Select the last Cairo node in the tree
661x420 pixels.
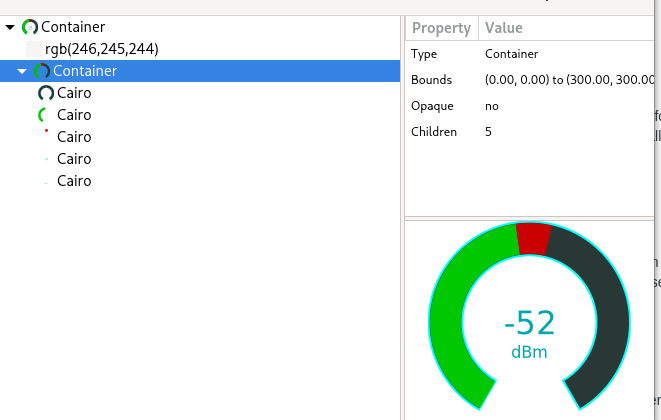click(x=74, y=181)
